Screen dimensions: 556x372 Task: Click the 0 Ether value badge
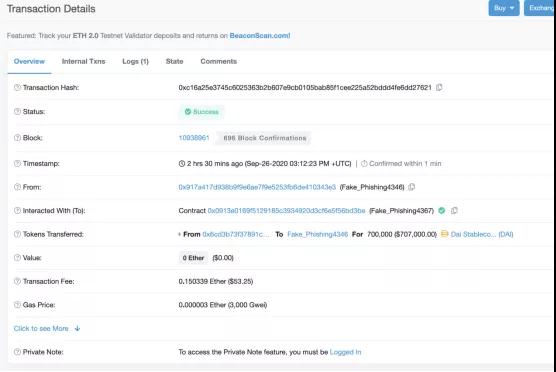click(193, 258)
